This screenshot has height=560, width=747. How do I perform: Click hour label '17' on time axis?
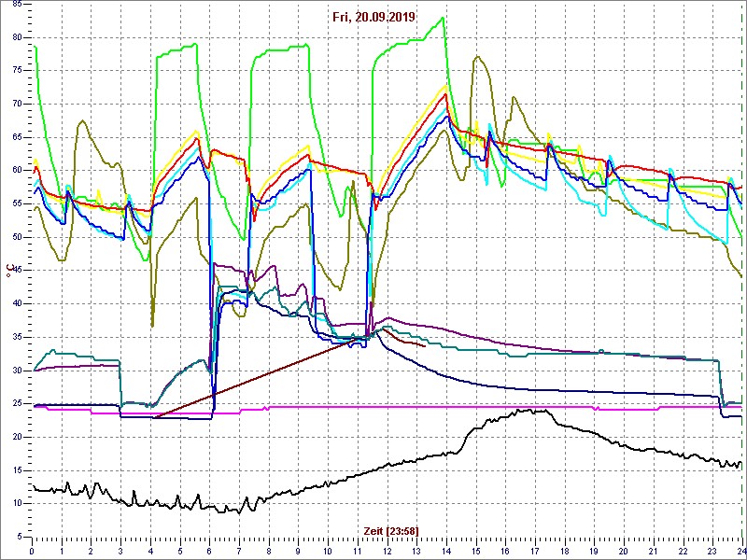click(534, 552)
